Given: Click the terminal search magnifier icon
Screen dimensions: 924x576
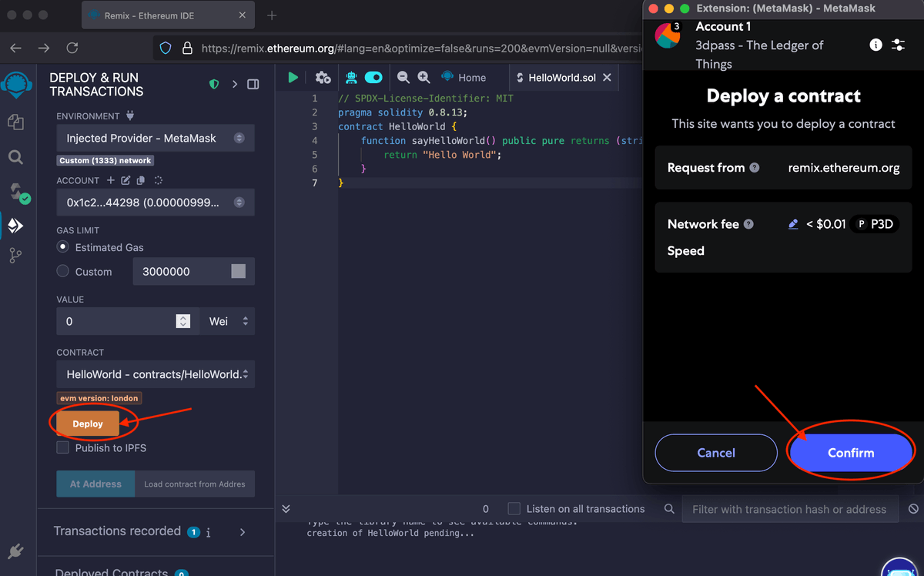Looking at the screenshot, I should click(x=669, y=509).
